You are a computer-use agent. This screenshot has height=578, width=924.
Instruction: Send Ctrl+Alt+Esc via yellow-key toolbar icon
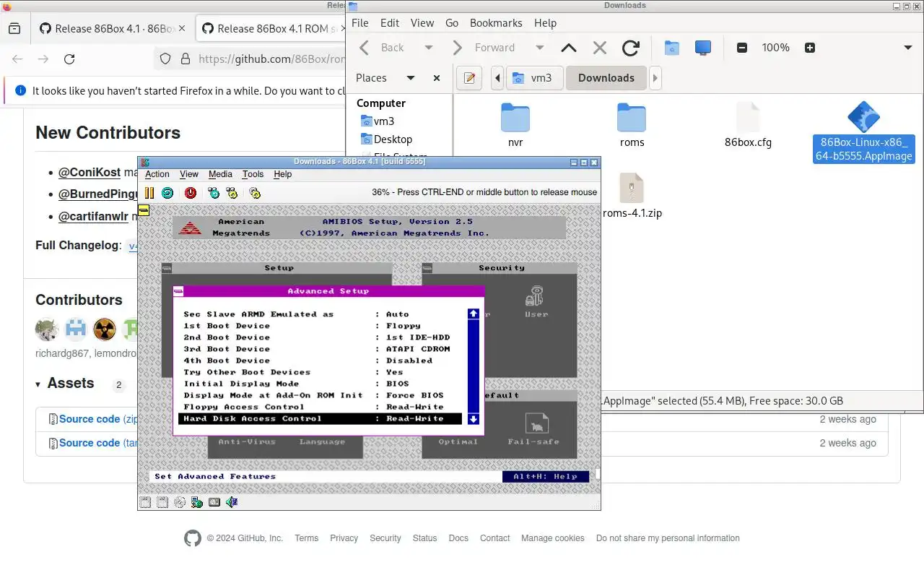(x=232, y=193)
